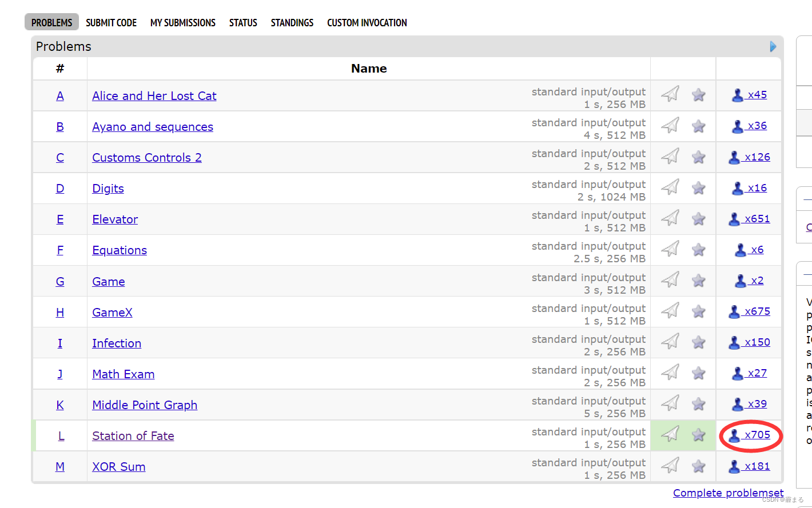The image size is (812, 508).
Task: Open the Infection problem link
Action: click(117, 343)
